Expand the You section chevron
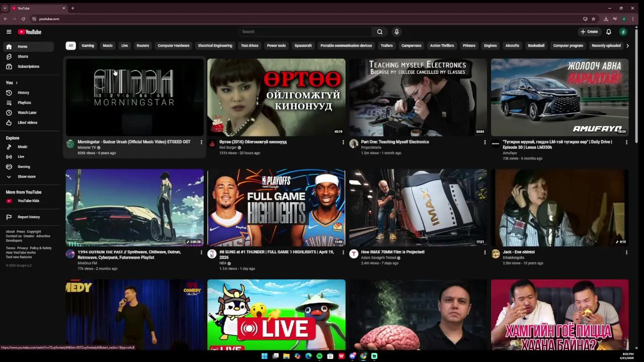644x362 pixels. 17,82
